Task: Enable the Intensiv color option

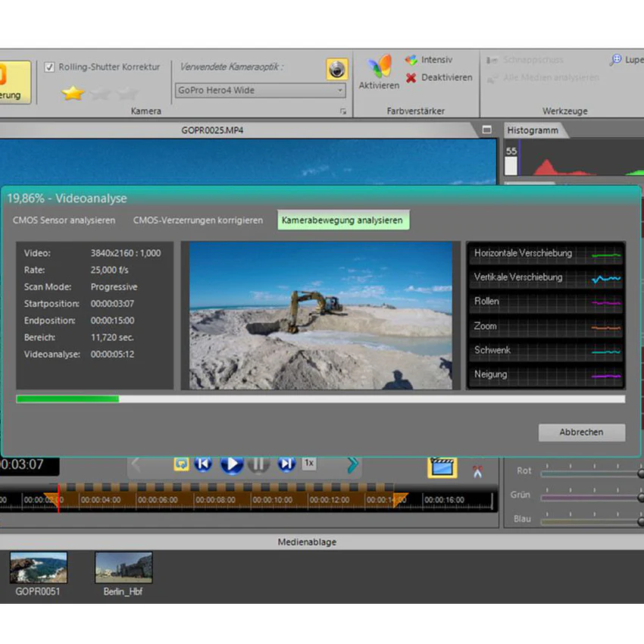Action: tap(429, 60)
